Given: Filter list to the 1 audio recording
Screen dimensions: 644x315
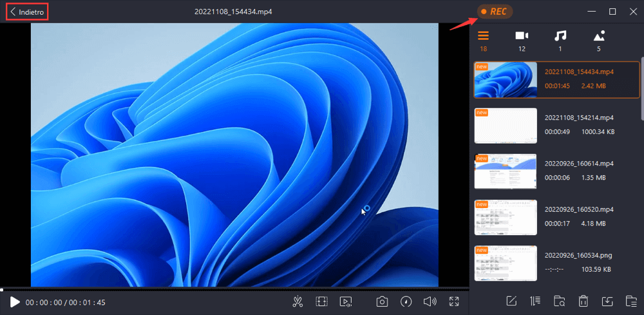Looking at the screenshot, I should (x=560, y=41).
